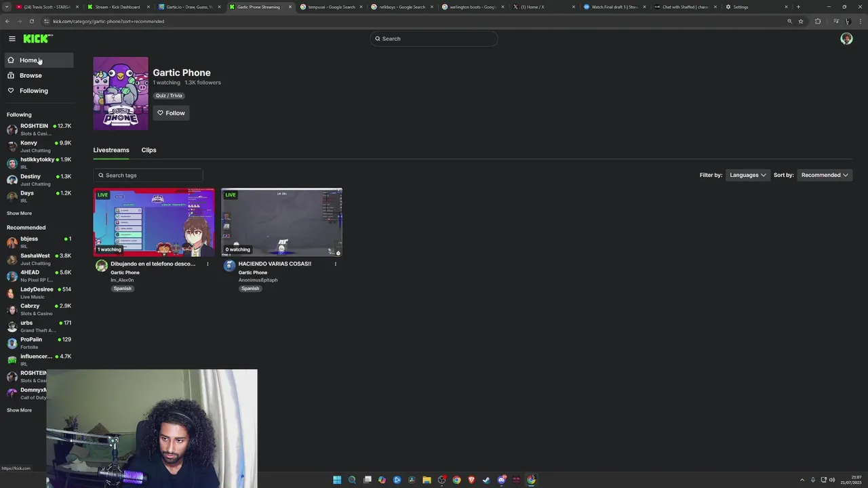Open Windows Start menu
The width and height of the screenshot is (868, 488).
(337, 480)
